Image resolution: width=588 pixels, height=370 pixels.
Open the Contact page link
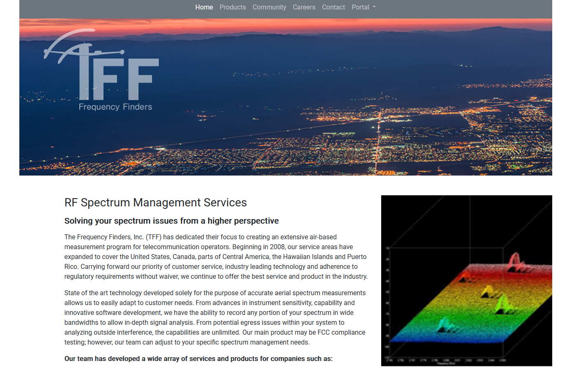333,7
